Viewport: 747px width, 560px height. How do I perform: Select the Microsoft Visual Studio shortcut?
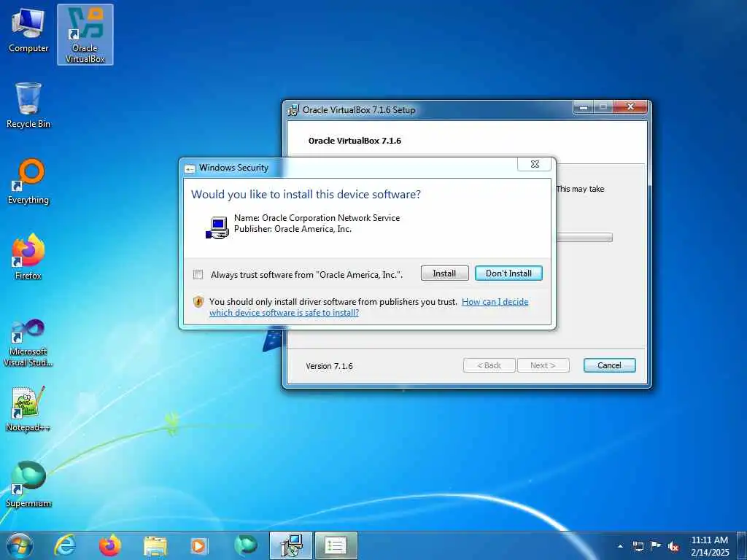[28, 343]
